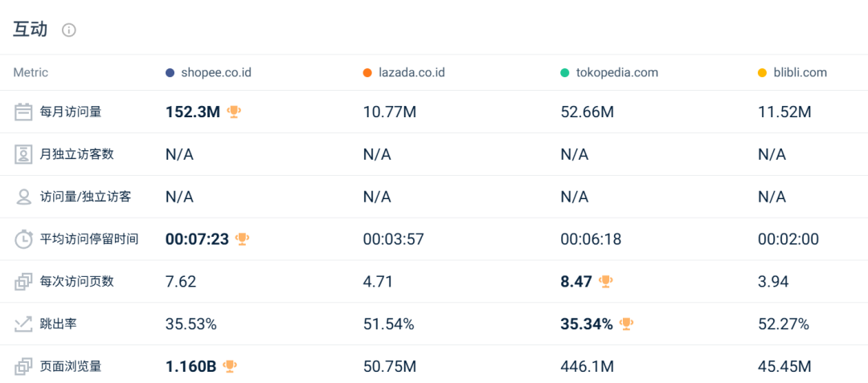Click shopee bounce rate 35.53%
The height and width of the screenshot is (383, 868).
191,324
